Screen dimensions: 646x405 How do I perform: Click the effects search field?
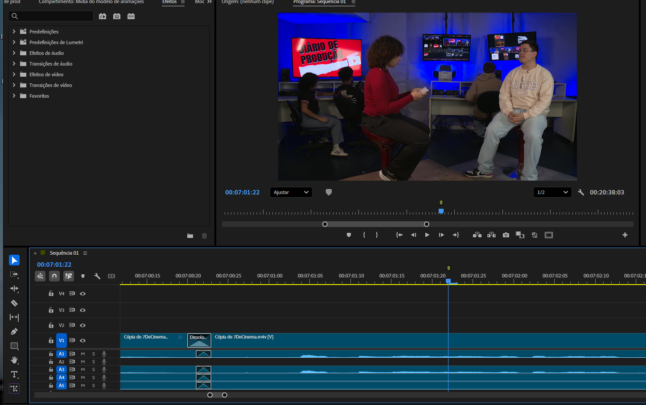point(50,16)
